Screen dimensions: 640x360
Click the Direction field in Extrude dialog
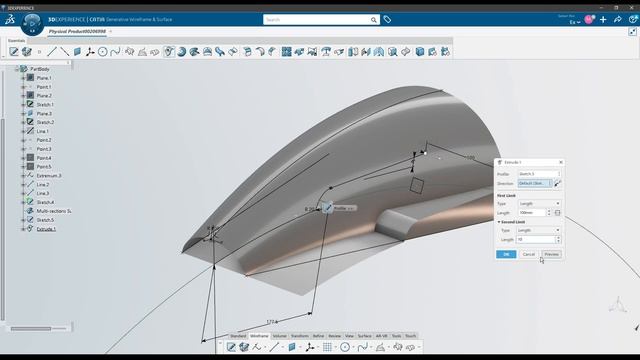coord(535,183)
